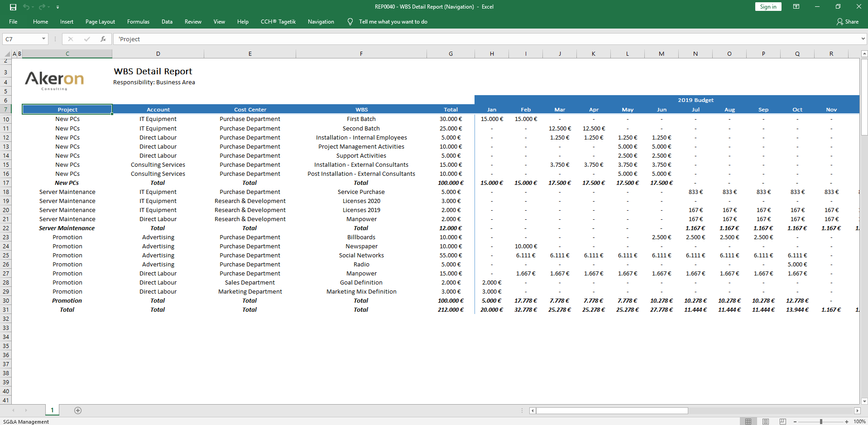Click the Sign in button
This screenshot has height=425, width=868.
[768, 7]
